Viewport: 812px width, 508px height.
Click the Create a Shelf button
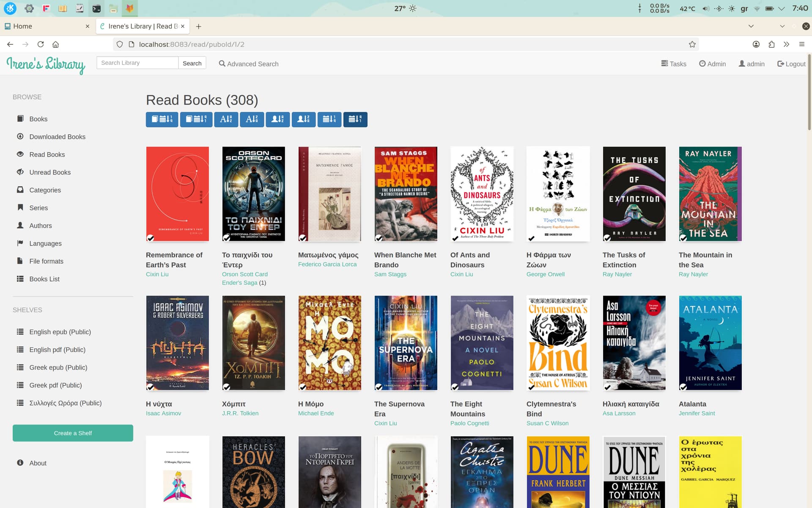pyautogui.click(x=73, y=433)
